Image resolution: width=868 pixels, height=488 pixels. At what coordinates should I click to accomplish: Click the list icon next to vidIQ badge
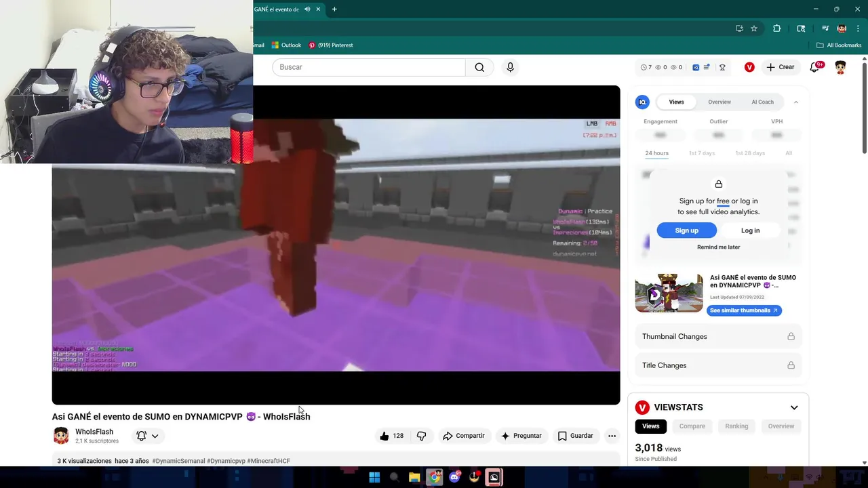pyautogui.click(x=707, y=67)
